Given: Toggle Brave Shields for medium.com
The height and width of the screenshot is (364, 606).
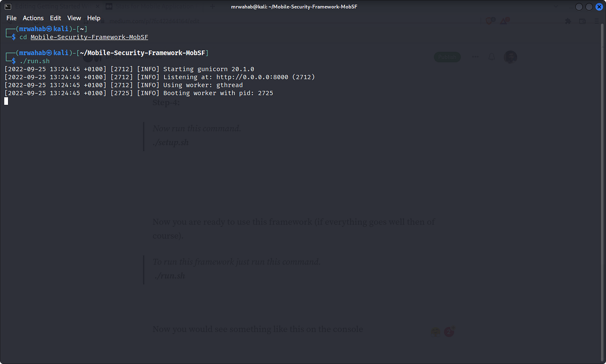Looking at the screenshot, I should pos(489,21).
